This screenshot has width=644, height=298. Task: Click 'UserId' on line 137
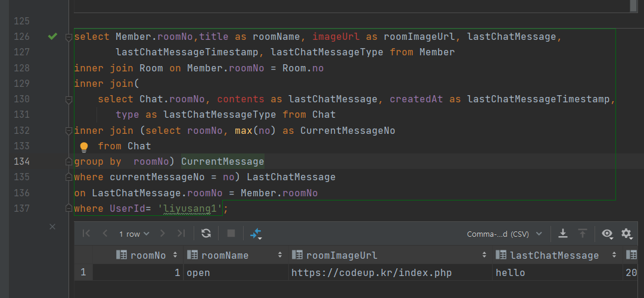coord(127,209)
